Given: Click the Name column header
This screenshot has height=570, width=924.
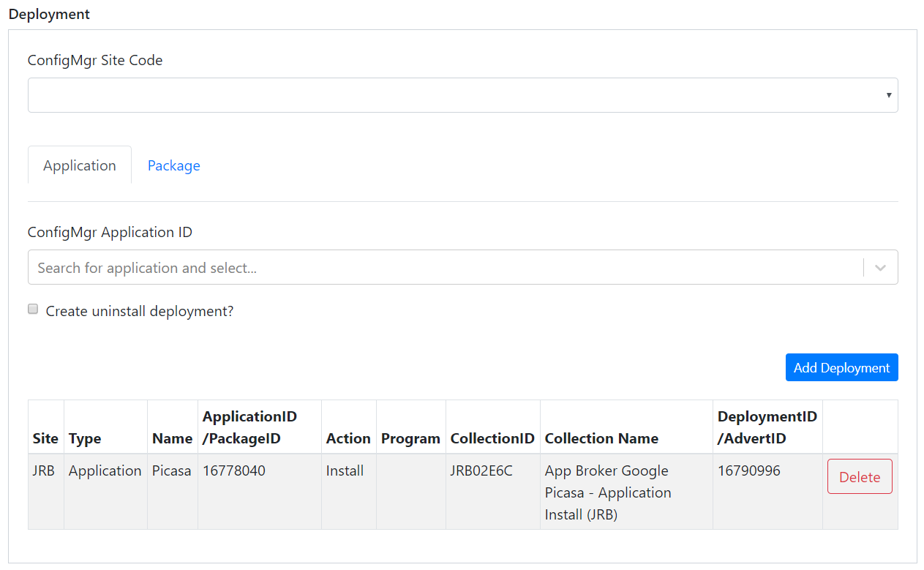Looking at the screenshot, I should click(172, 438).
